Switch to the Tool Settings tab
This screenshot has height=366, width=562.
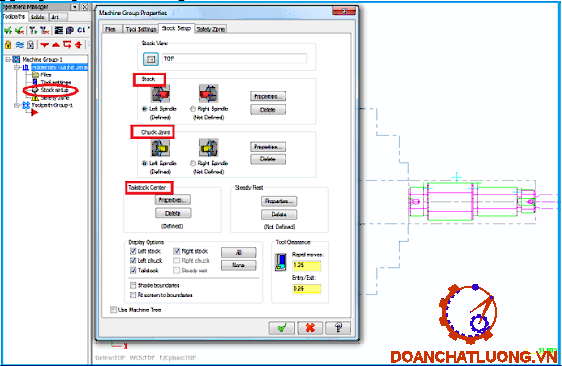[141, 29]
